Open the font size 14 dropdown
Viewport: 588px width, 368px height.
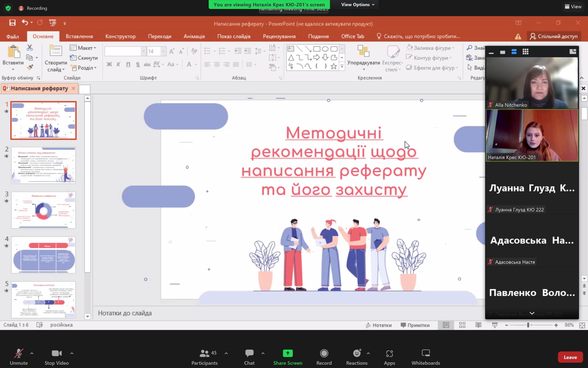[x=163, y=51]
